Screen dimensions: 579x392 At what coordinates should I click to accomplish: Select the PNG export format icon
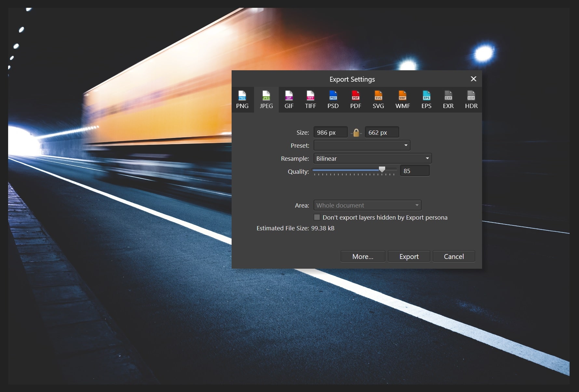[x=242, y=100]
